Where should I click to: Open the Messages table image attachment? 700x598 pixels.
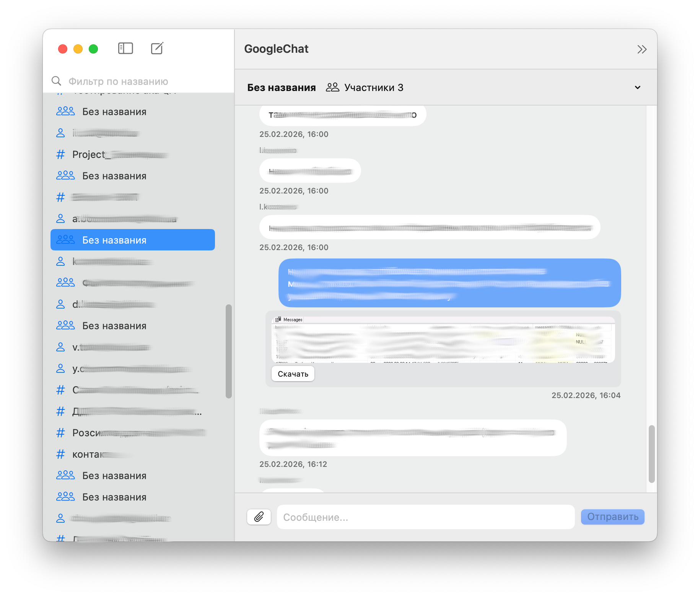(x=443, y=340)
